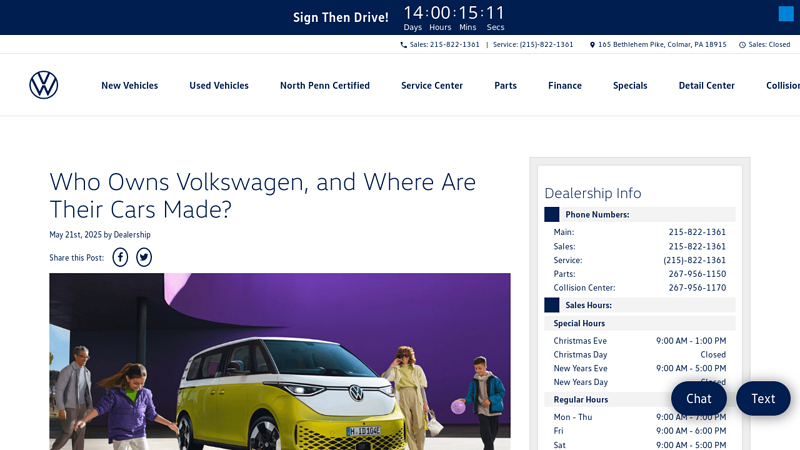800x450 pixels.
Task: Open the Chat button
Action: click(699, 398)
